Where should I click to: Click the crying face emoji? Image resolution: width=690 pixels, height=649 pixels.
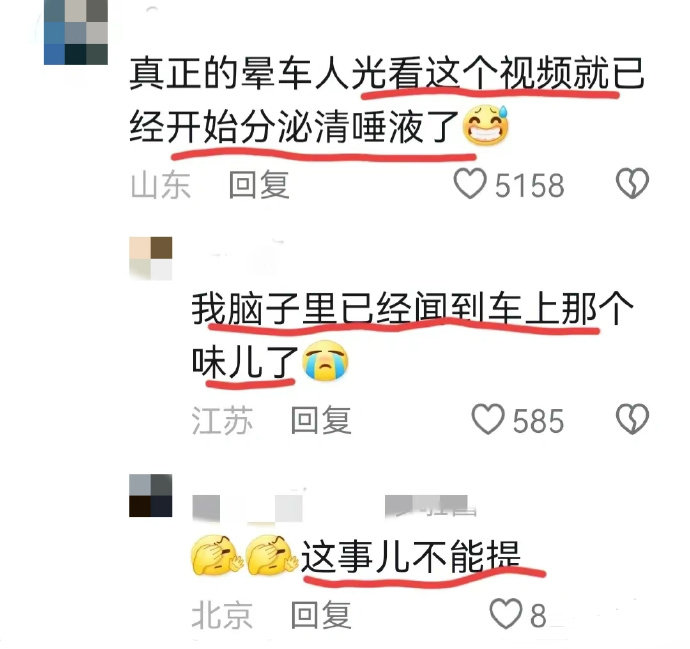(x=325, y=360)
